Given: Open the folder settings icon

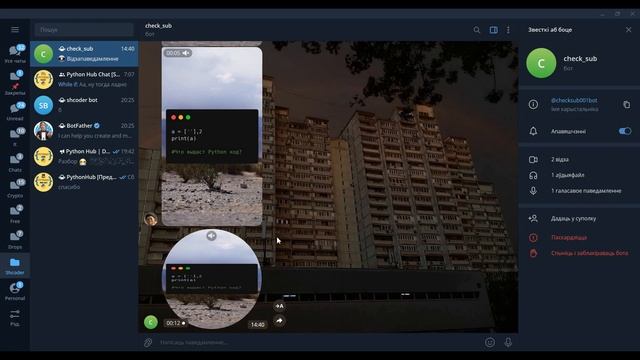Looking at the screenshot, I should (15, 317).
